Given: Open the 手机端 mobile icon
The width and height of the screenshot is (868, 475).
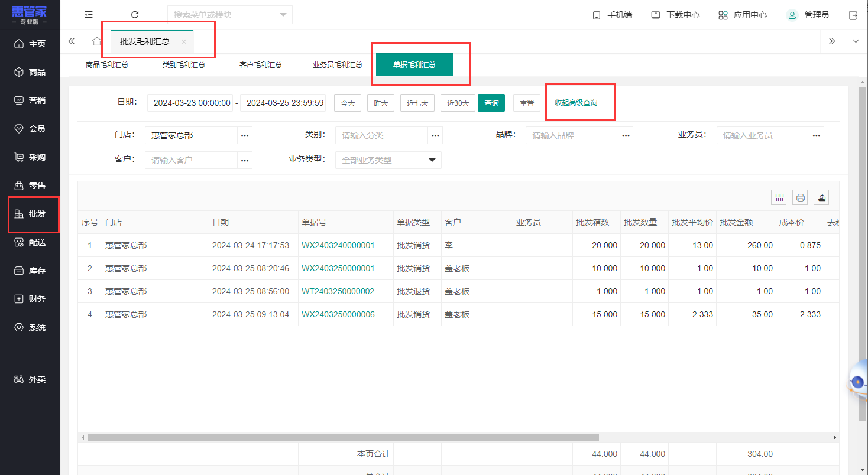Looking at the screenshot, I should coord(597,15).
